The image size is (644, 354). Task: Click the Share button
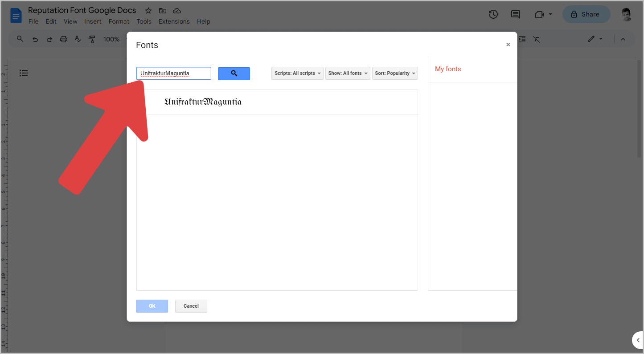586,14
